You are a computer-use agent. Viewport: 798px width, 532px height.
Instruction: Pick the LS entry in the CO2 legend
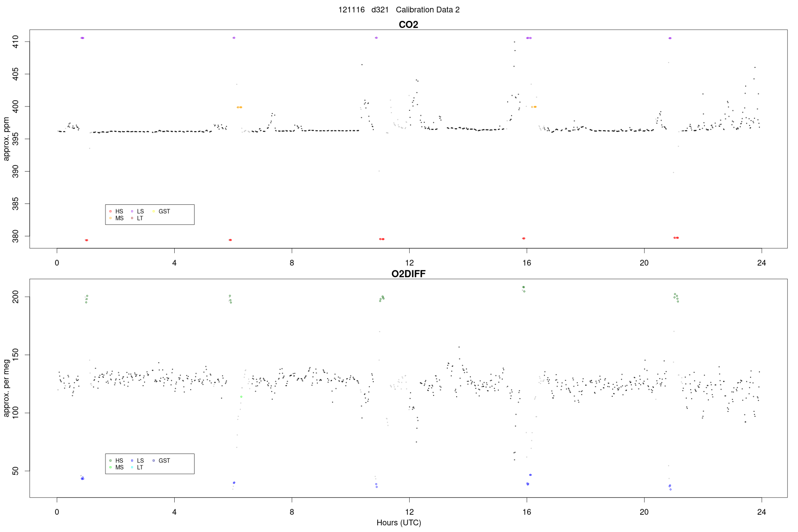137,211
